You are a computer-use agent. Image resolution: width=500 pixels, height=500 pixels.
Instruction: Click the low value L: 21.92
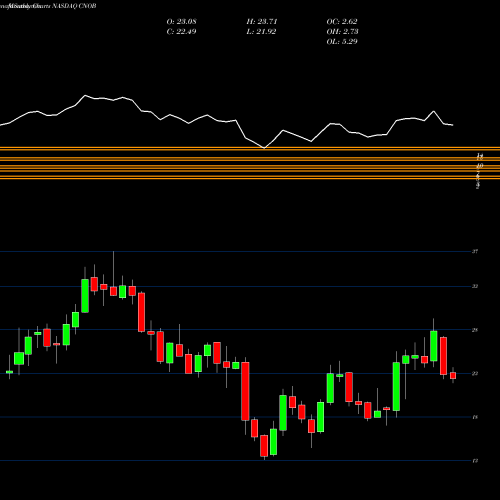262,31
